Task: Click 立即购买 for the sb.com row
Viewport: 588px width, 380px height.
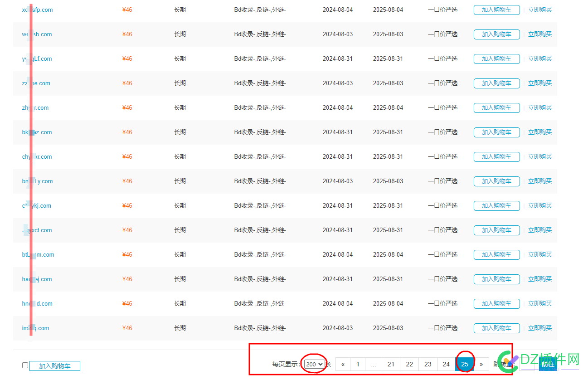Action: point(540,34)
